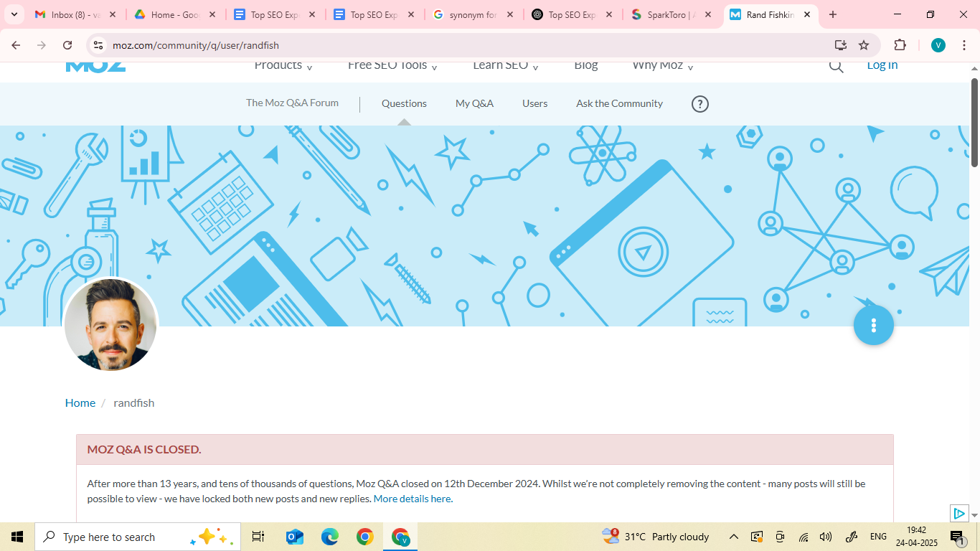980x551 pixels.
Task: Click the weather widget 31°C Partly cloudy
Action: (x=656, y=537)
